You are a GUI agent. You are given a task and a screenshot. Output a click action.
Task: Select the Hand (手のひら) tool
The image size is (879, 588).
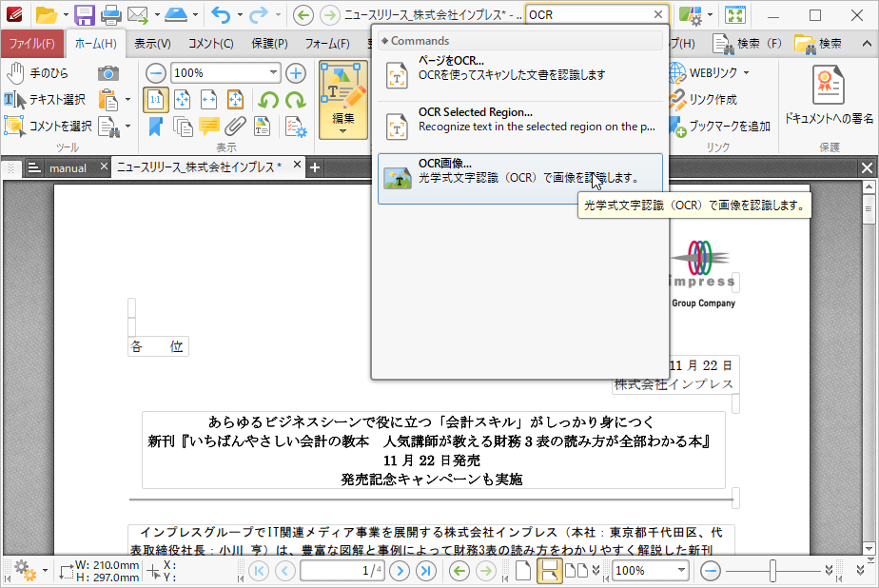click(x=37, y=73)
